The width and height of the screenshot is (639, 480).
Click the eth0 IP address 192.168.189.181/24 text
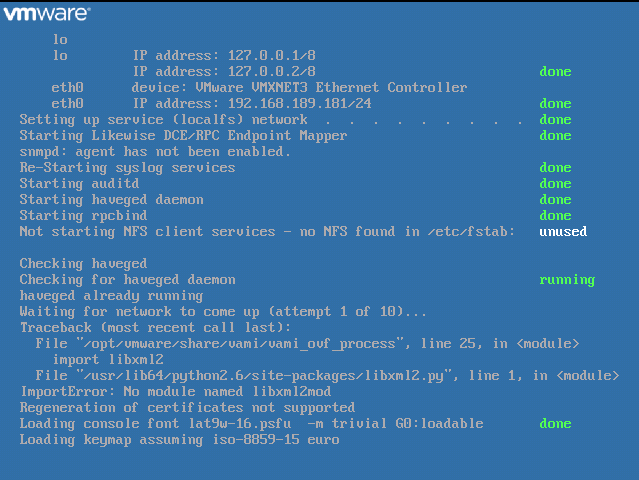tap(299, 103)
